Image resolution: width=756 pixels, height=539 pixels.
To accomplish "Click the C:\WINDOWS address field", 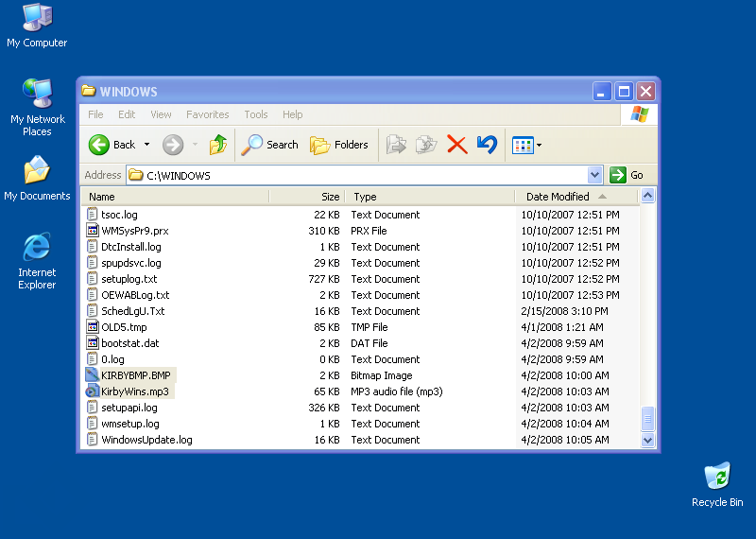I will click(357, 175).
